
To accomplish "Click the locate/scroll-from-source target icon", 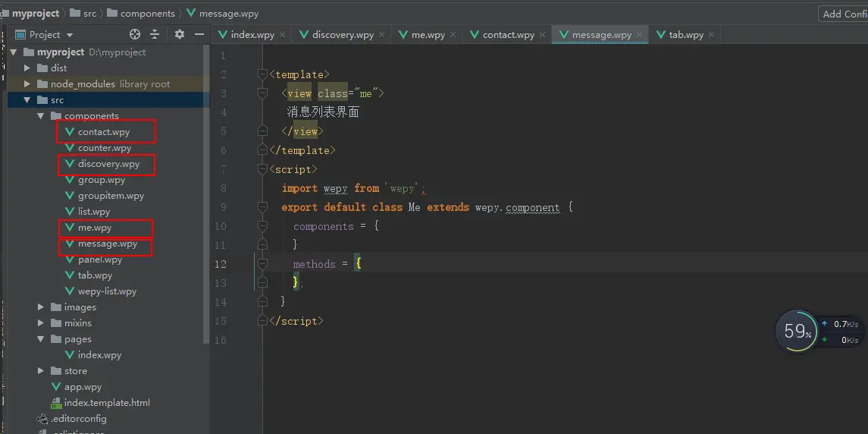I will [134, 34].
